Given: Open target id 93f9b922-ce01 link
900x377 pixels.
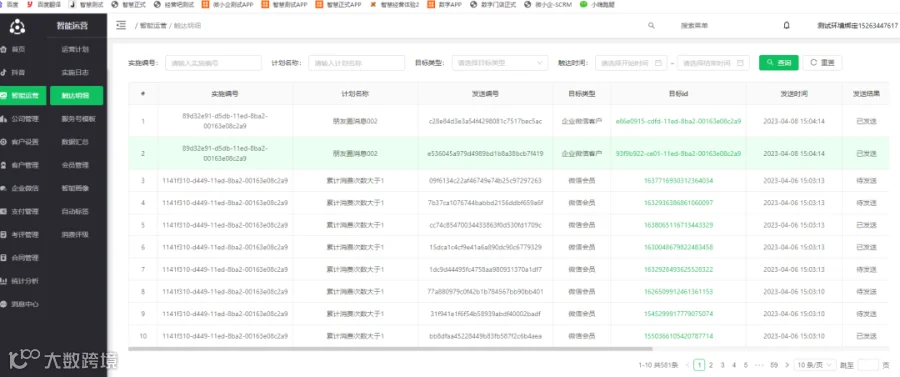Looking at the screenshot, I should (x=678, y=154).
